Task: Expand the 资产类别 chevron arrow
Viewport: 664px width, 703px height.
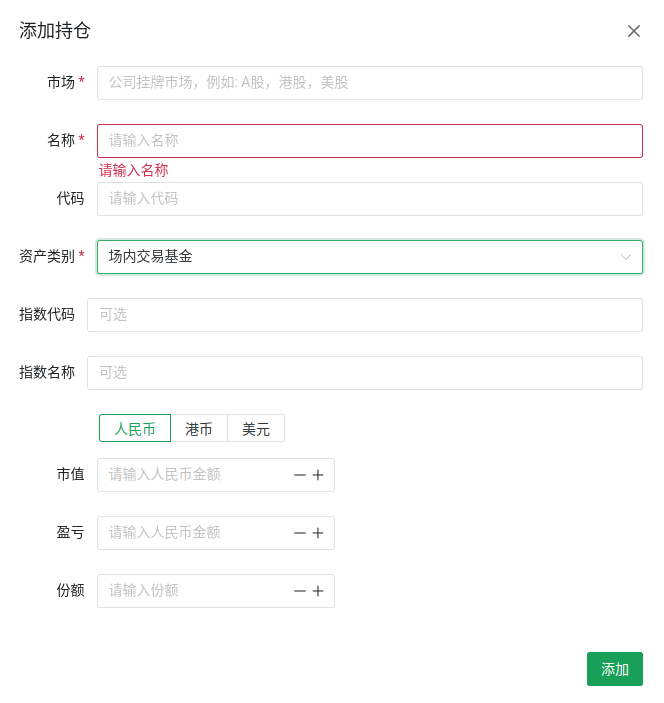Action: click(x=626, y=257)
